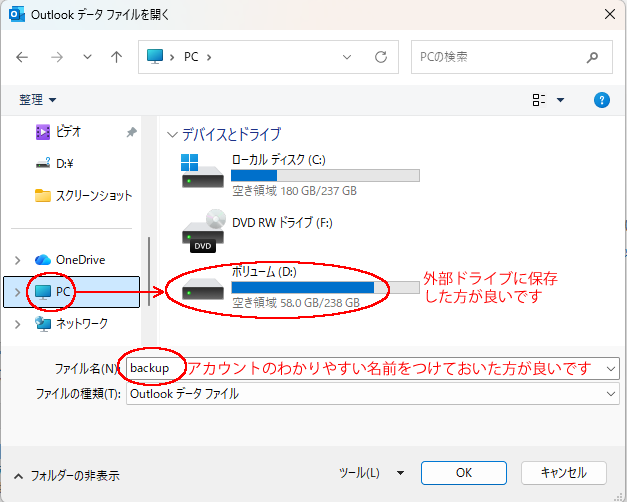
Task: Click DVD RW ドライブ (F:) label
Action: pos(282,222)
